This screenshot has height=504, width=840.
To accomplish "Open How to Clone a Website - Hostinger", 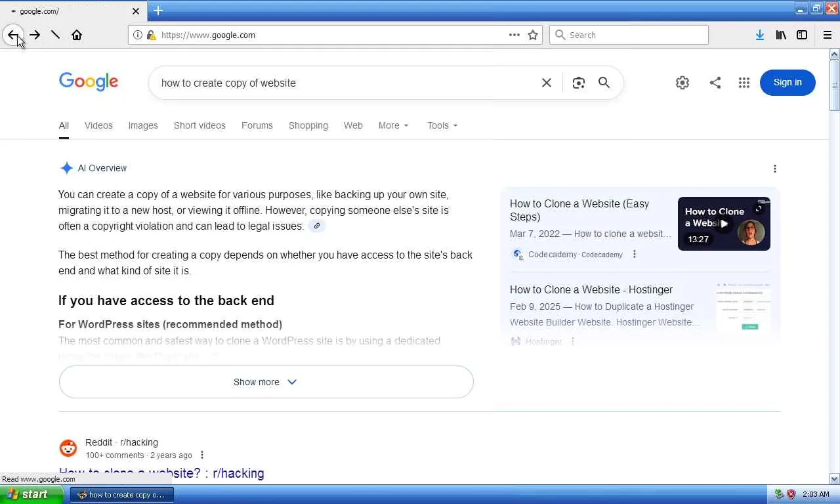I will pyautogui.click(x=591, y=289).
